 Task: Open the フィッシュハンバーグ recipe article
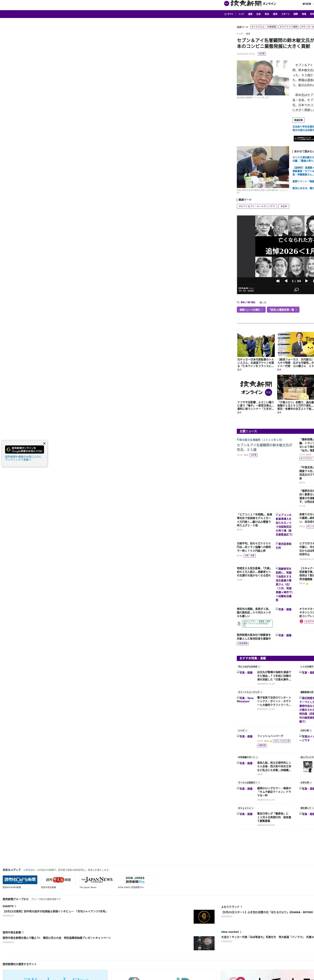tap(270, 736)
